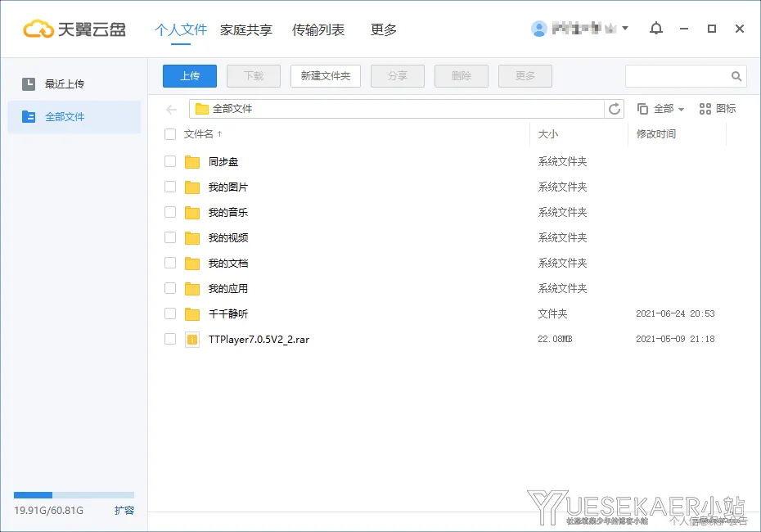This screenshot has width=761, height=532.
Task: Click the 我的应用 folder icon
Action: pyautogui.click(x=192, y=288)
